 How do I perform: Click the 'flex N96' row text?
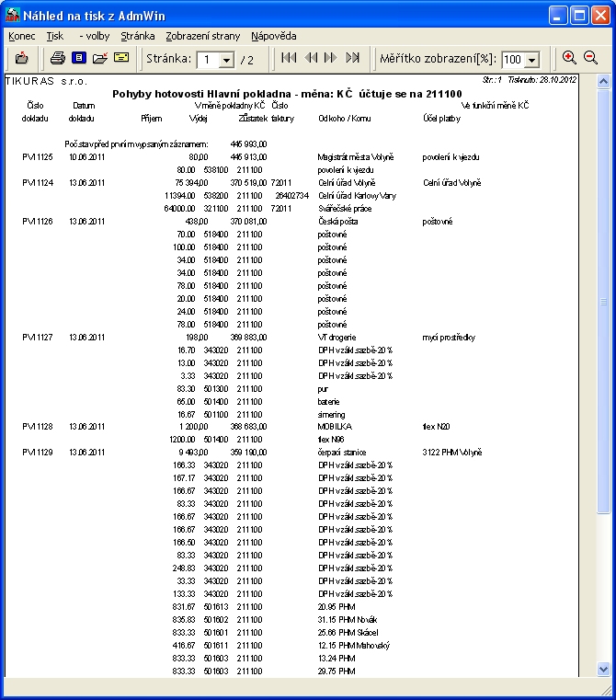tap(331, 440)
